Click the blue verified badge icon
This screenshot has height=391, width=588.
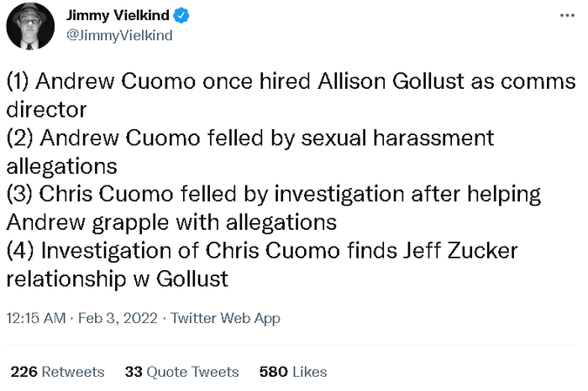pos(180,15)
